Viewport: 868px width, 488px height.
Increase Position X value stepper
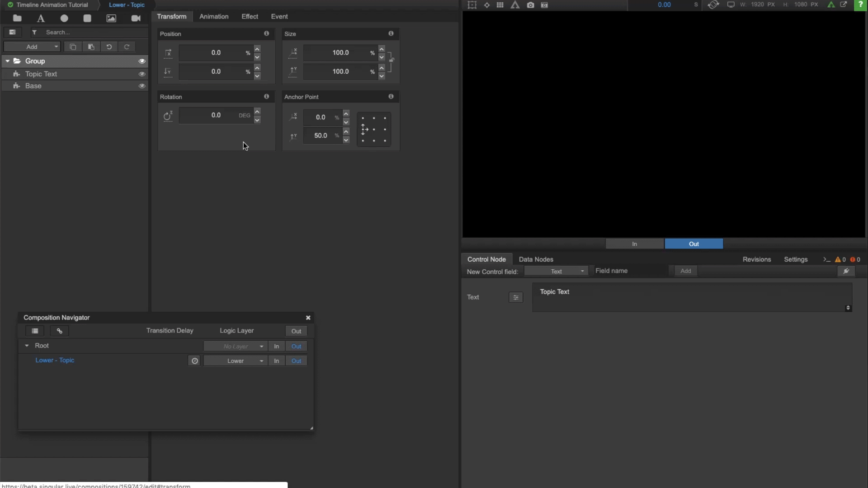click(x=257, y=49)
